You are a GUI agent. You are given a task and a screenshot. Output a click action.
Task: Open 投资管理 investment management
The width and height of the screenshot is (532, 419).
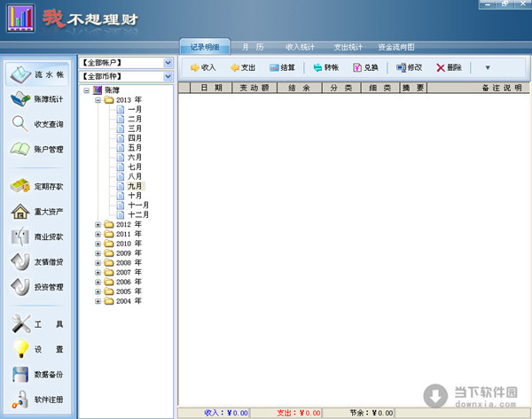tap(37, 287)
